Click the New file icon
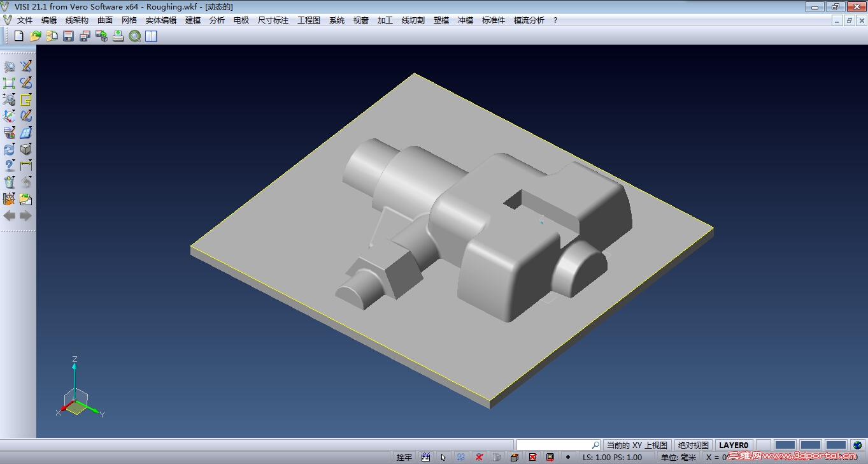This screenshot has width=868, height=464. [x=18, y=36]
